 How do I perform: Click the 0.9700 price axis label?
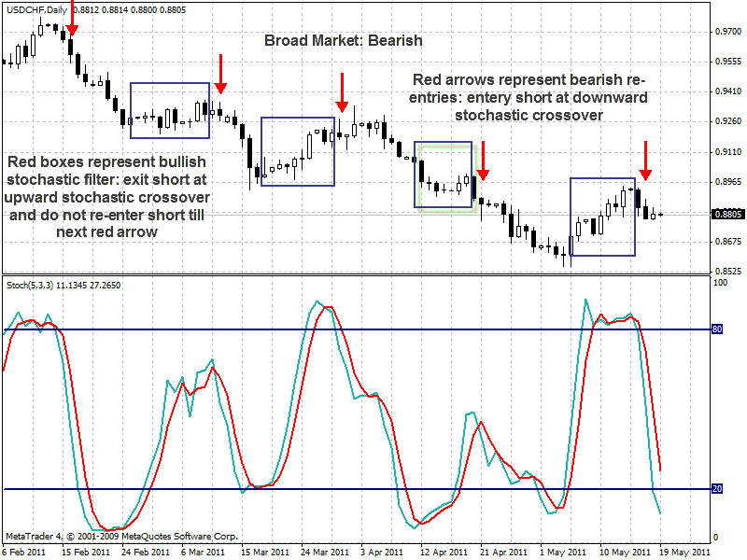click(x=726, y=32)
